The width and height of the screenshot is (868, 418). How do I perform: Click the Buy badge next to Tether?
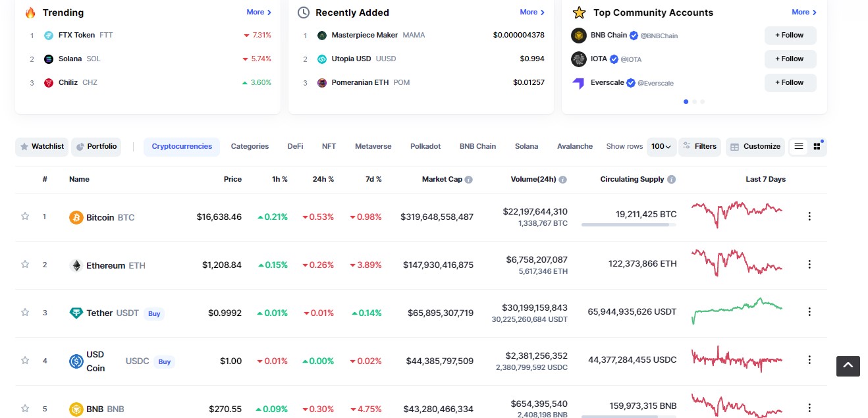click(154, 314)
